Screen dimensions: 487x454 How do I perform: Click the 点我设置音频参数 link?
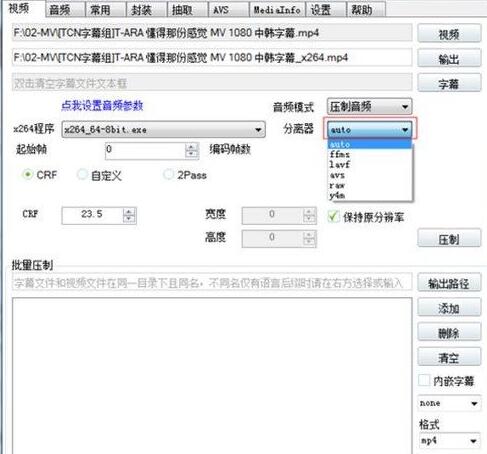102,106
